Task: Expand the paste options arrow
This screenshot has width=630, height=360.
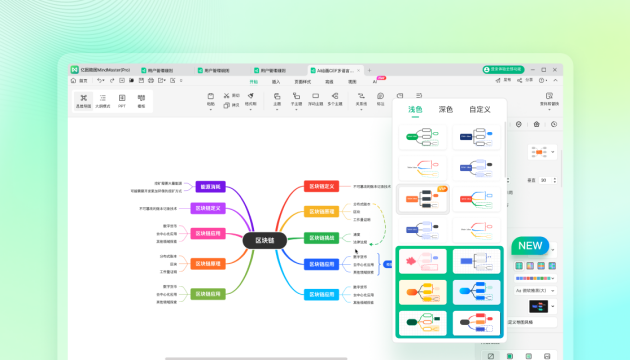Action: [211, 110]
